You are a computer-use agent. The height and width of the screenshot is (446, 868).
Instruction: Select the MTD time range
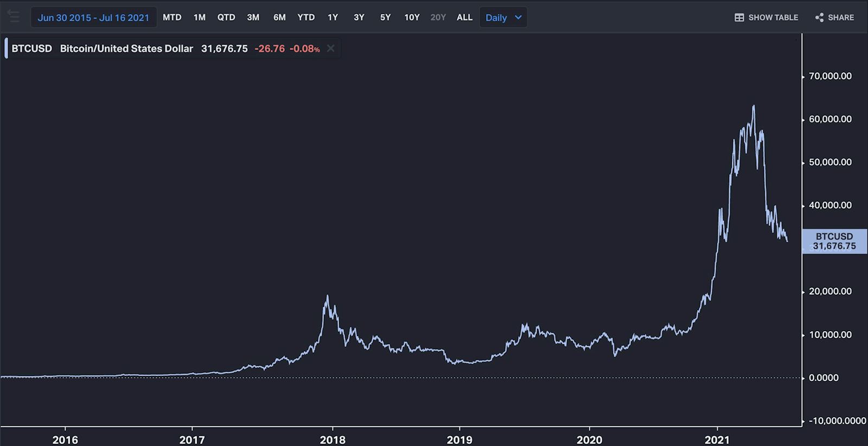(172, 17)
